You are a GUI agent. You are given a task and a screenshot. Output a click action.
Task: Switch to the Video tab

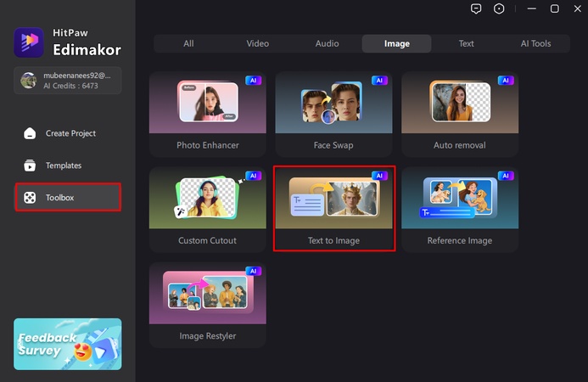coord(258,43)
